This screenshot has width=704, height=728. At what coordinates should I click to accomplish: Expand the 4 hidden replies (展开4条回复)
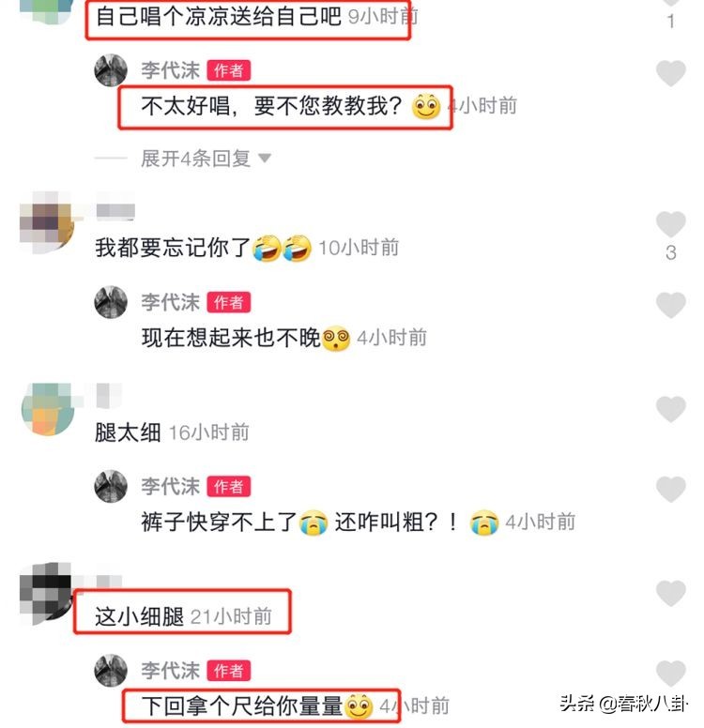coord(195,159)
